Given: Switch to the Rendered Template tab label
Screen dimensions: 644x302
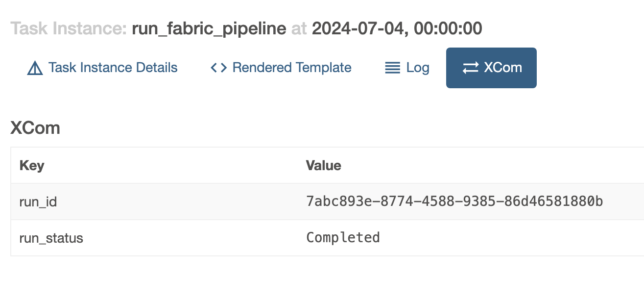Looking at the screenshot, I should point(292,68).
